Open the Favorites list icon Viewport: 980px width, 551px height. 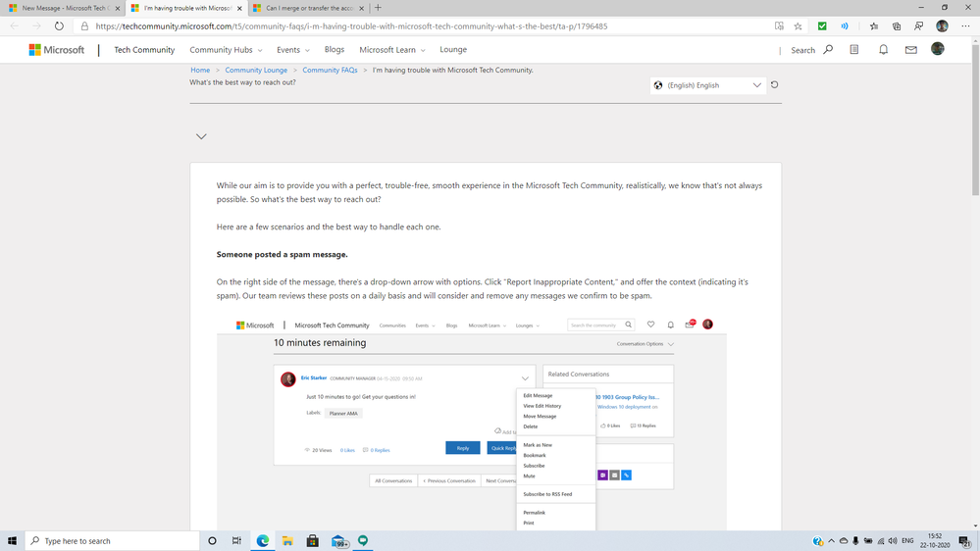click(874, 26)
